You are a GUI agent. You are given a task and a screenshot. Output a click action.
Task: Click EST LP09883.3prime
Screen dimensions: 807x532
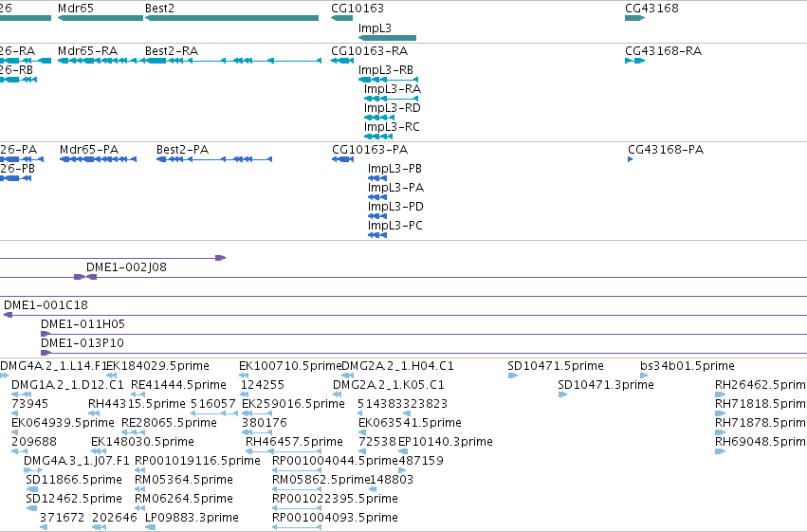pyautogui.click(x=192, y=518)
